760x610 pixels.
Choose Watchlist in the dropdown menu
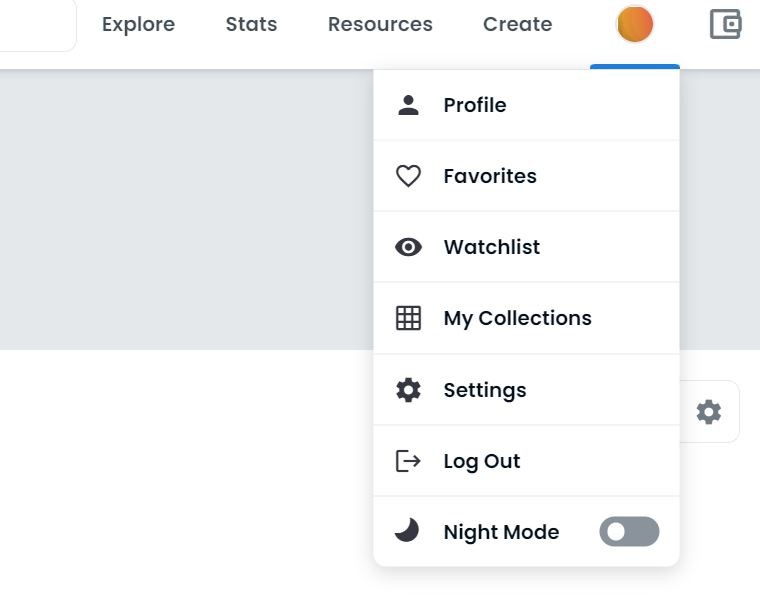pos(492,247)
